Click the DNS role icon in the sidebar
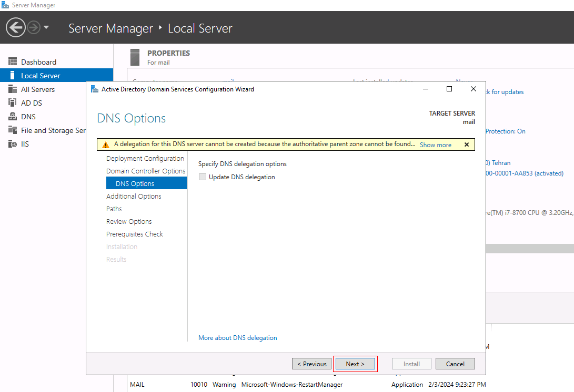The height and width of the screenshot is (392, 574). coord(13,116)
